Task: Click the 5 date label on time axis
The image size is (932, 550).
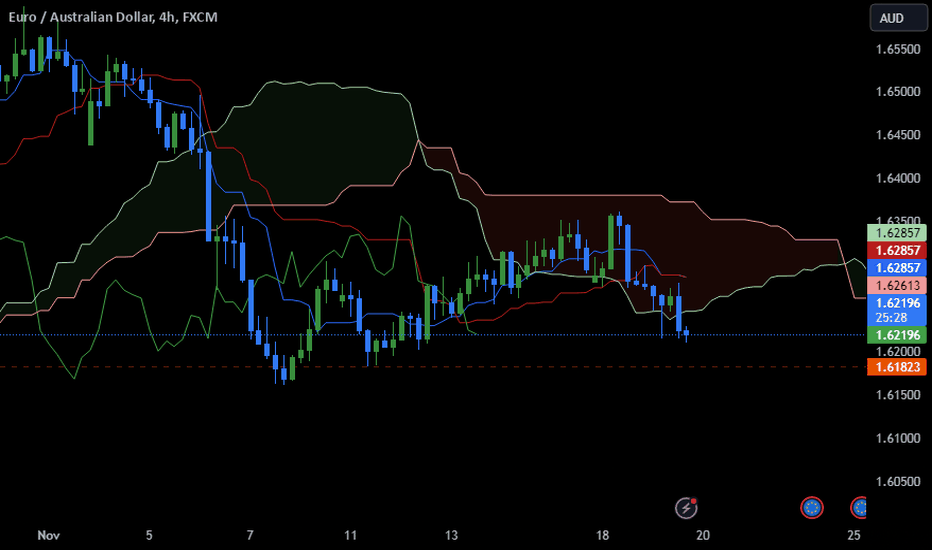Action: pyautogui.click(x=149, y=535)
